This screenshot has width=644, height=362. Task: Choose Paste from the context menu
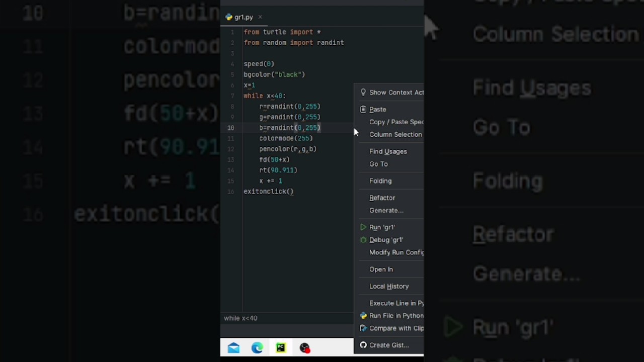click(378, 110)
